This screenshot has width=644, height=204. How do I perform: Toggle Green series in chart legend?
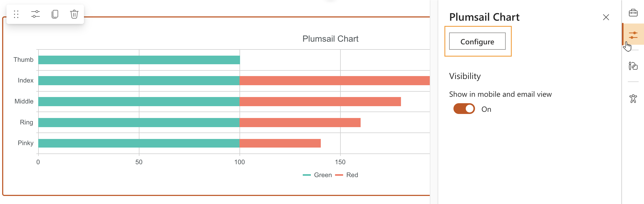coord(318,175)
